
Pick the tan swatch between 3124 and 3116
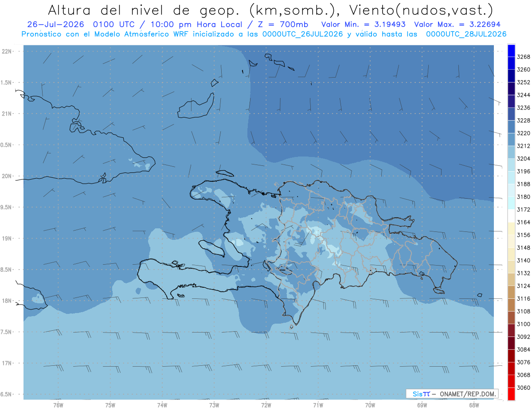tap(511, 292)
